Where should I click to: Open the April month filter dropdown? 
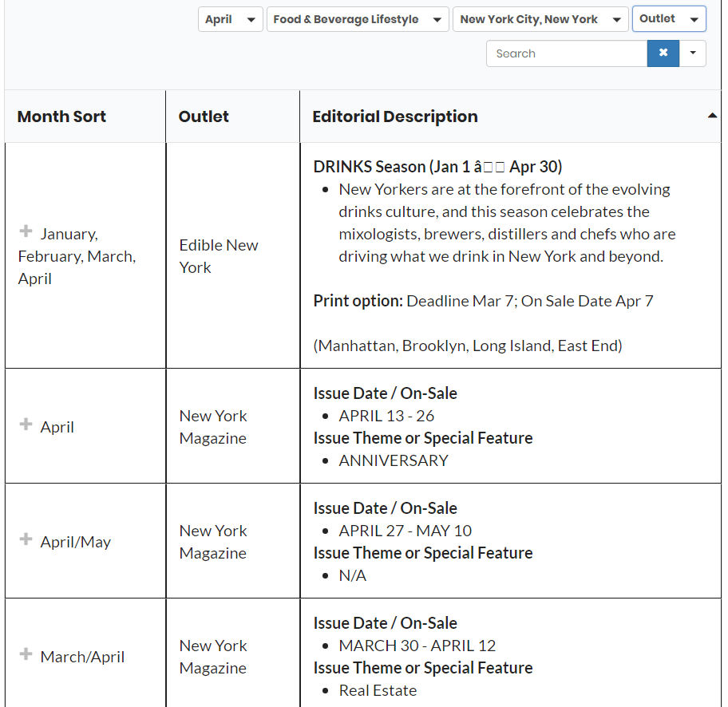(230, 19)
